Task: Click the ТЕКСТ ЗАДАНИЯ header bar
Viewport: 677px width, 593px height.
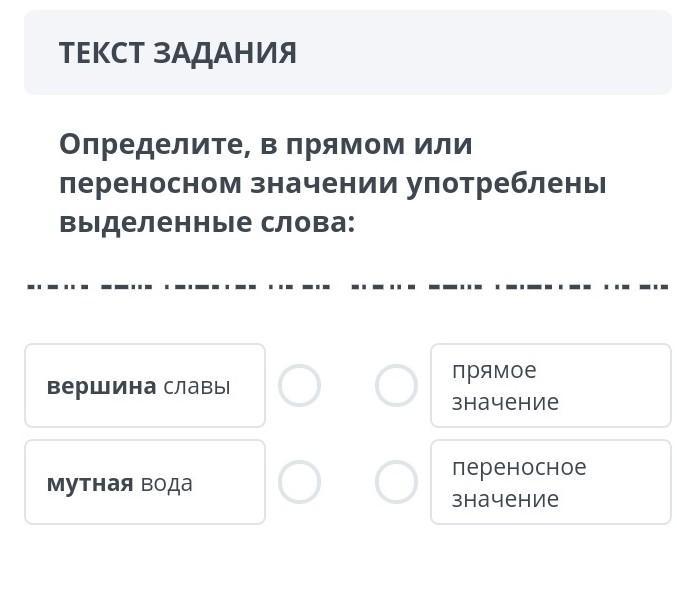Action: click(x=347, y=53)
